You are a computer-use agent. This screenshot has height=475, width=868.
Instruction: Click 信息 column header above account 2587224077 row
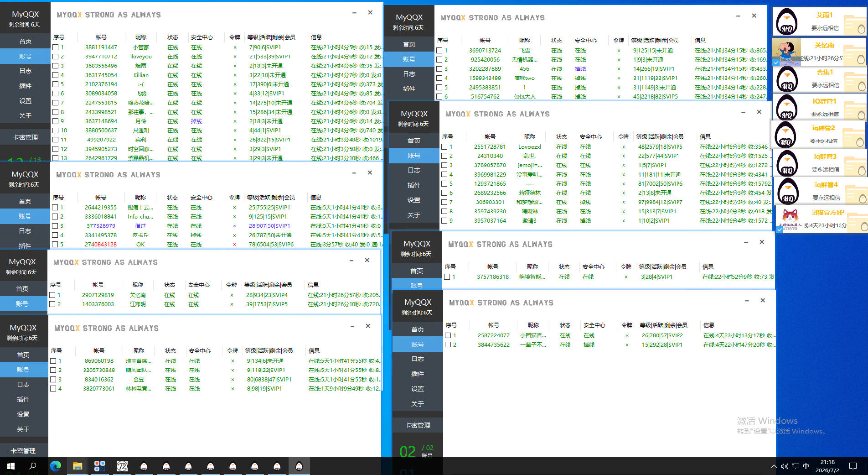708,325
